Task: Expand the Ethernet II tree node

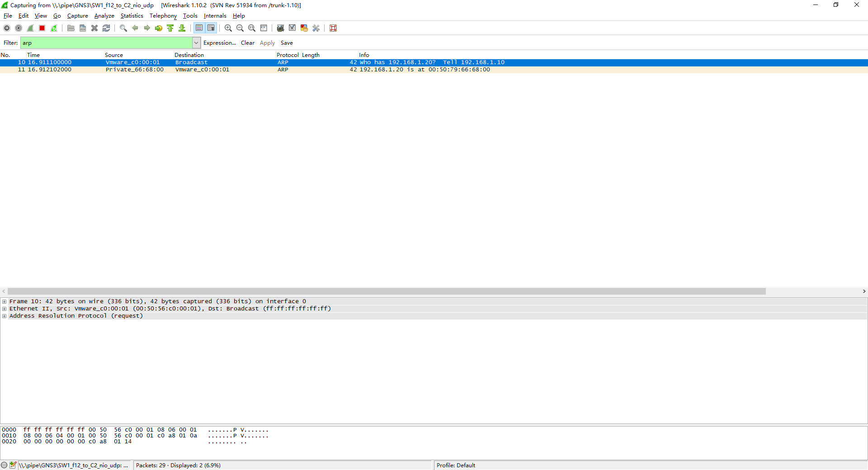Action: 5,309
